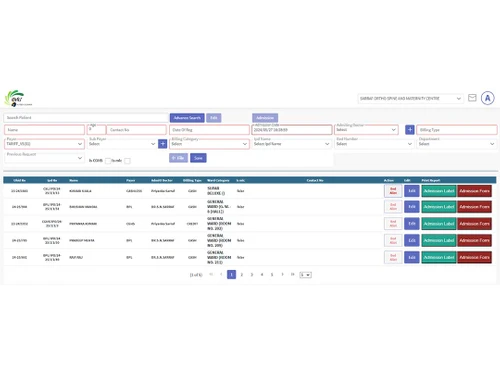Click the hospital logo in header
Viewport: 500px width, 375px height.
17,99
